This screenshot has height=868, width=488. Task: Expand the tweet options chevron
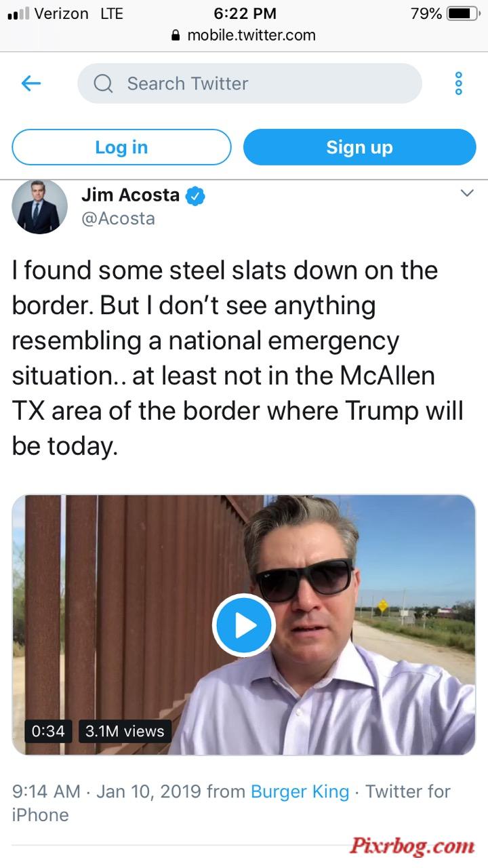[467, 193]
